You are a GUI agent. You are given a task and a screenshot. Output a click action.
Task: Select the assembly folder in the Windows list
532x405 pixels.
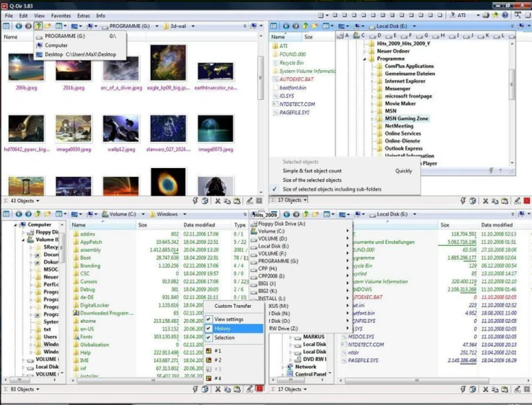[x=90, y=250]
